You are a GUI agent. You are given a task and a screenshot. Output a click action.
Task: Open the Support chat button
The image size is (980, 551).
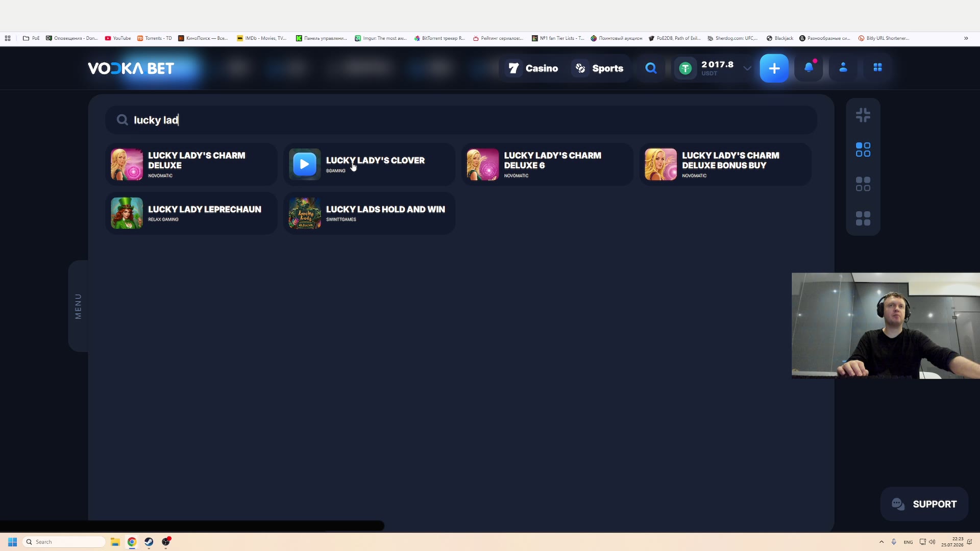pos(924,504)
